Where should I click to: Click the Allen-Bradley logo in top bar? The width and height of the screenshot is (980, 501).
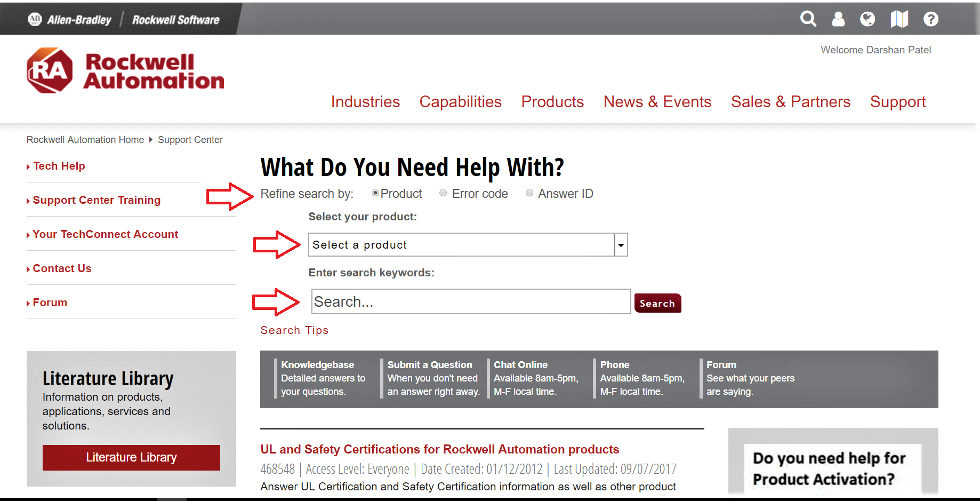click(70, 20)
